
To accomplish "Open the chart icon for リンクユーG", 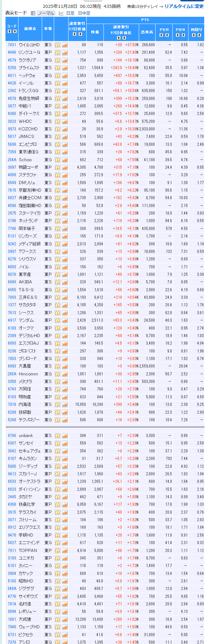I will [64, 52].
